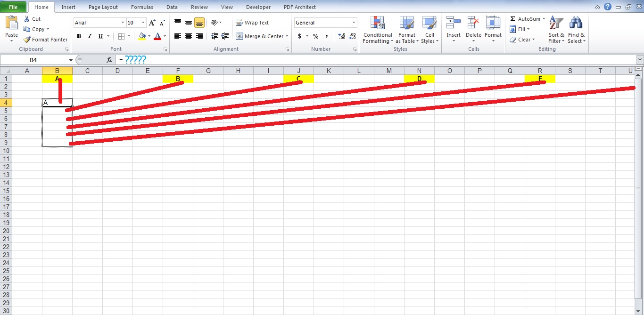
Task: Click the Font Color swatch
Action: (x=157, y=36)
